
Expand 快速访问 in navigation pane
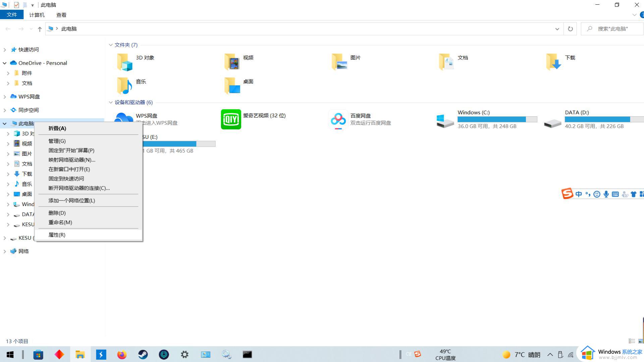point(4,50)
